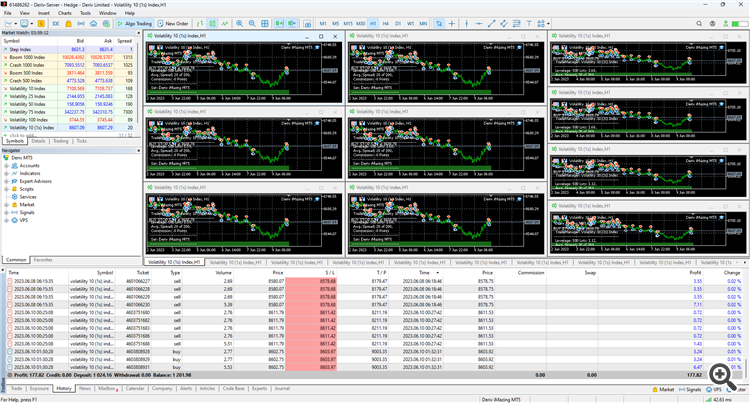This screenshot has height=403, width=750.
Task: Open the new chart dropdown arrow
Action: click(x=16, y=23)
